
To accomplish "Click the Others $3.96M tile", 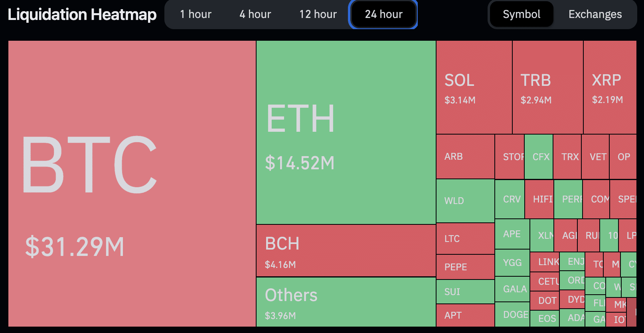I will (x=346, y=302).
